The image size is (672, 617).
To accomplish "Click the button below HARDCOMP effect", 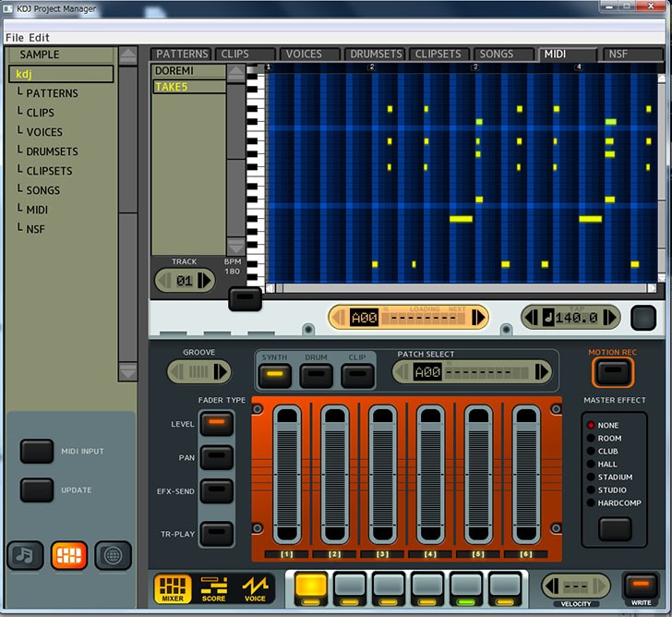I will pos(615,529).
